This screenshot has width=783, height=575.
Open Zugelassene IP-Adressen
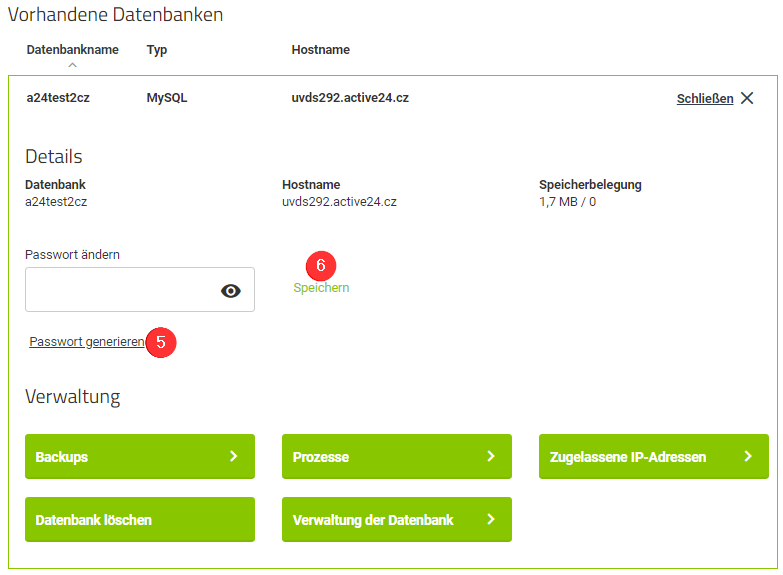click(x=653, y=457)
